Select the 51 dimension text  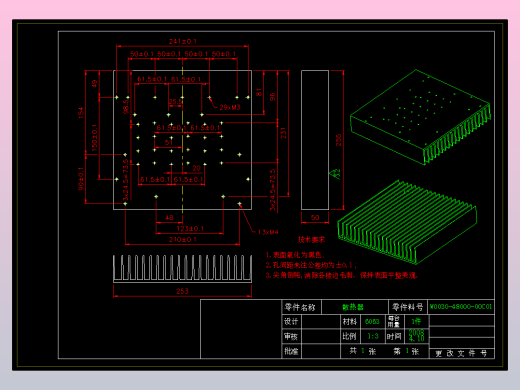(x=169, y=142)
